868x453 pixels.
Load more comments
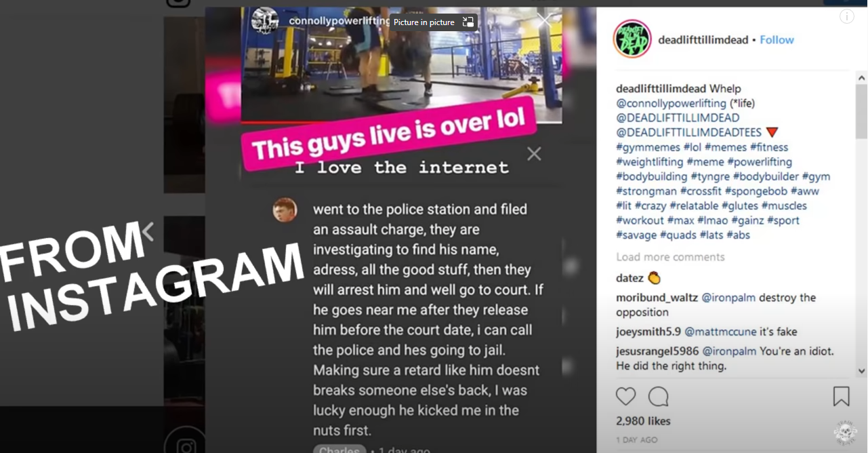pos(670,257)
